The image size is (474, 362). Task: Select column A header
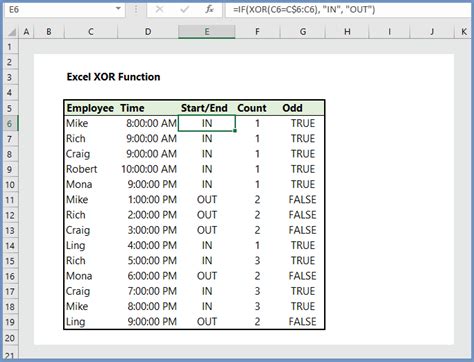point(26,32)
